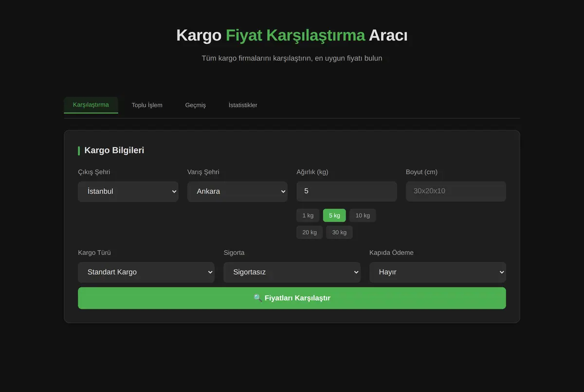The height and width of the screenshot is (392, 584).
Task: Select the 5 kg preset button
Action: (334, 215)
